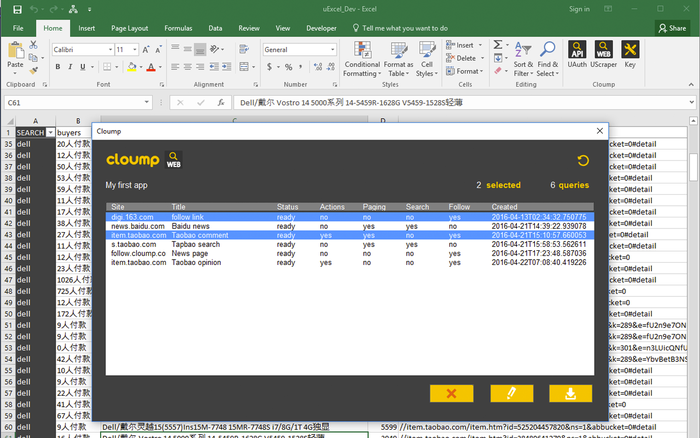This screenshot has height=438, width=700.
Task: Open the font name Calibri dropdown
Action: (110, 50)
